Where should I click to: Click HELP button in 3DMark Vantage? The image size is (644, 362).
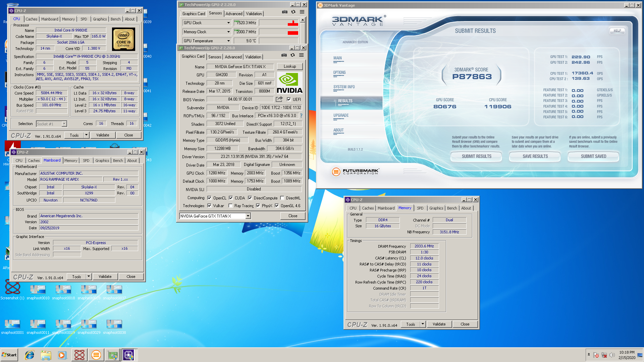tap(617, 31)
